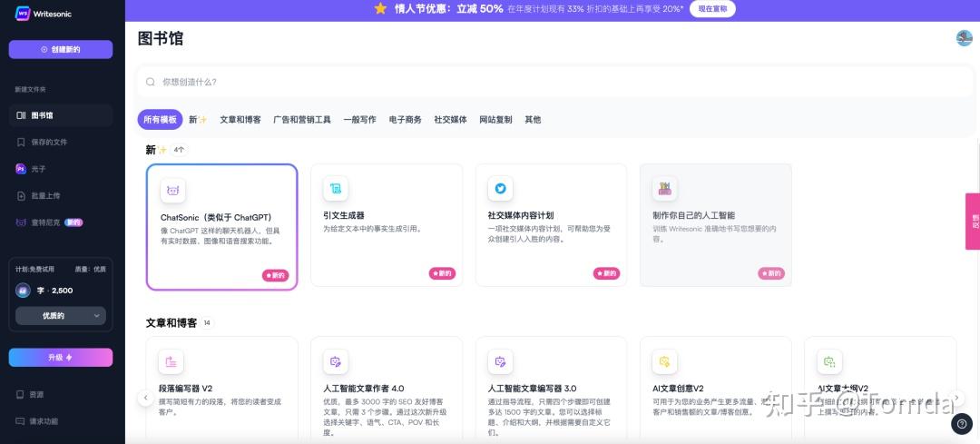Open the help question mark button
The image size is (980, 444).
(961, 424)
